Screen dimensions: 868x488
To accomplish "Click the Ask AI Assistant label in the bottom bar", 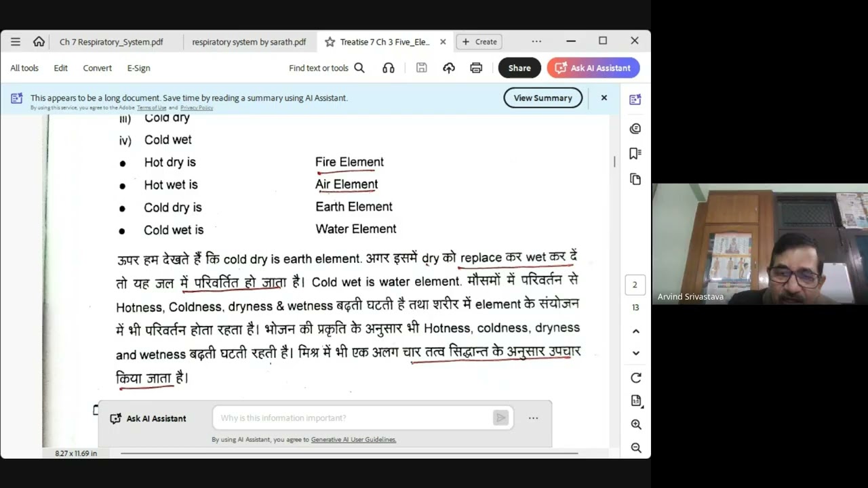I will 148,418.
